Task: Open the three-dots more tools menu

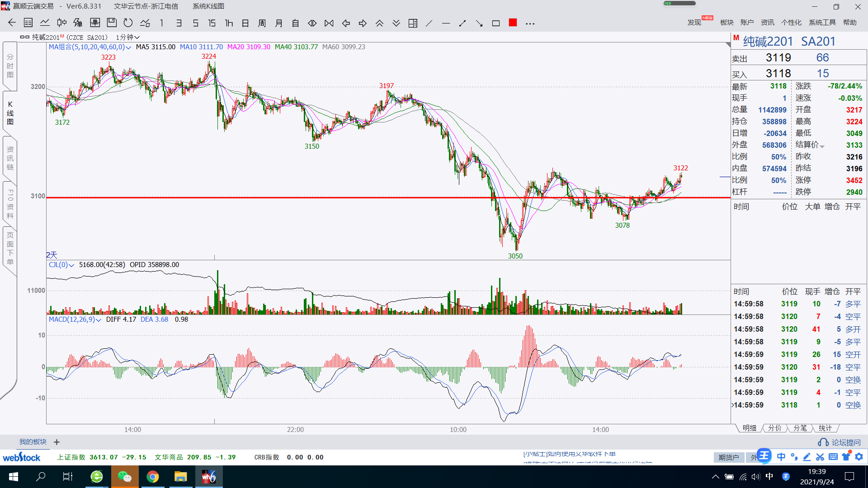Action: (x=530, y=23)
